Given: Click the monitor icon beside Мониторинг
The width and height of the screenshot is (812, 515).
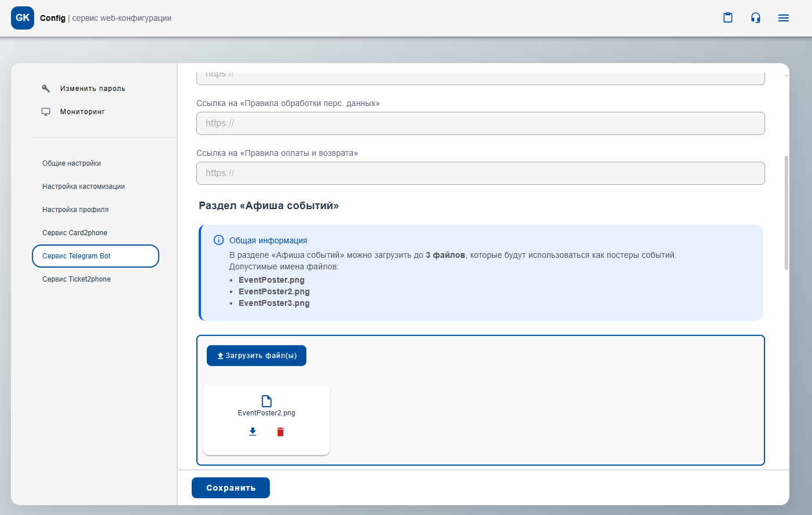Looking at the screenshot, I should pyautogui.click(x=46, y=112).
